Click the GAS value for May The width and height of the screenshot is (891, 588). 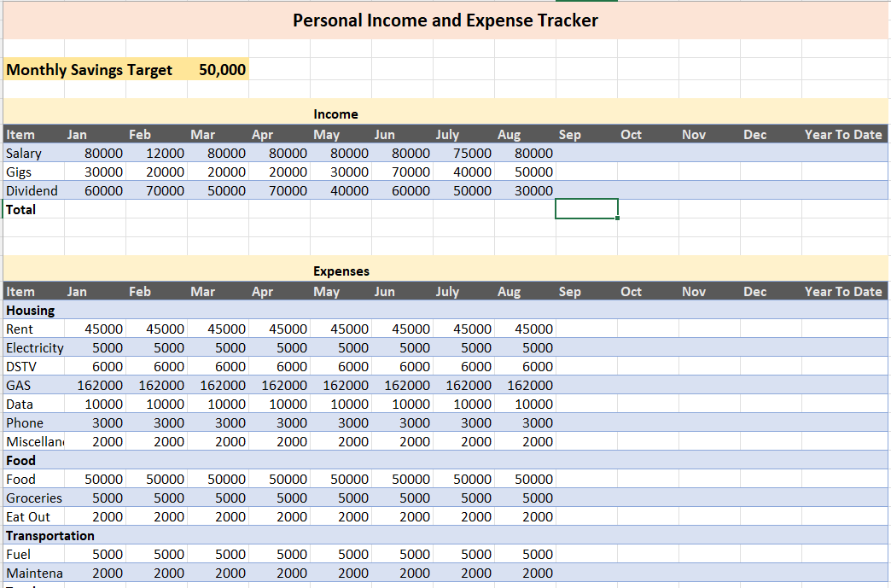[x=349, y=386]
